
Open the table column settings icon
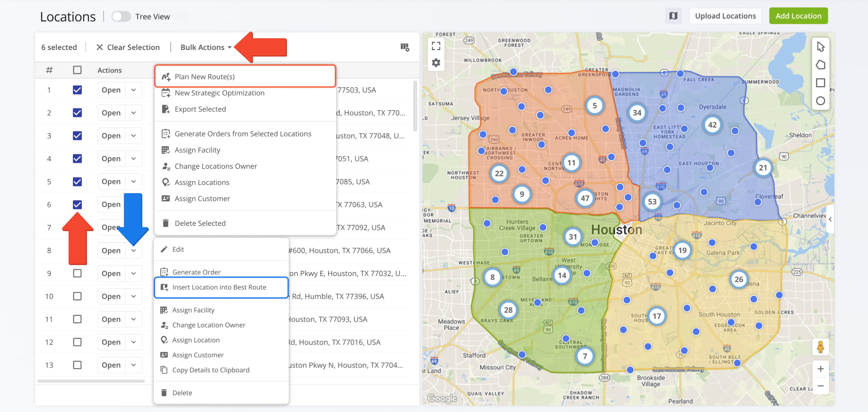pos(405,47)
